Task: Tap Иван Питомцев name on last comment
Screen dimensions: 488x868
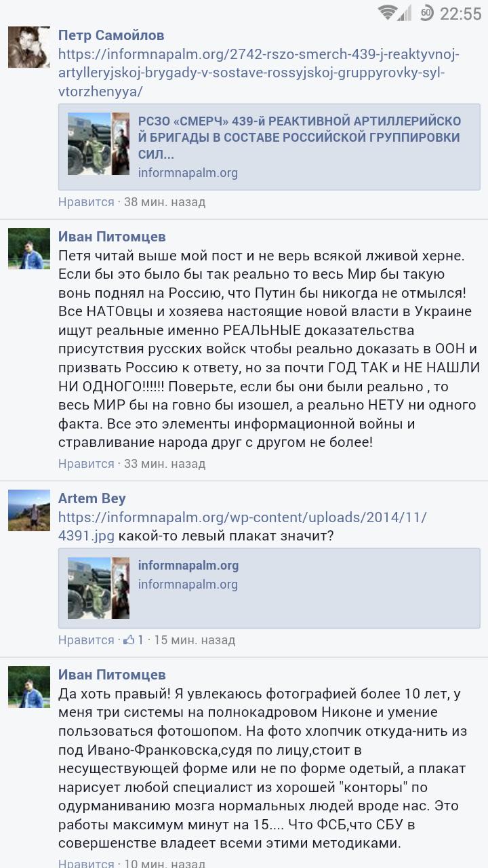Action: pos(112,675)
